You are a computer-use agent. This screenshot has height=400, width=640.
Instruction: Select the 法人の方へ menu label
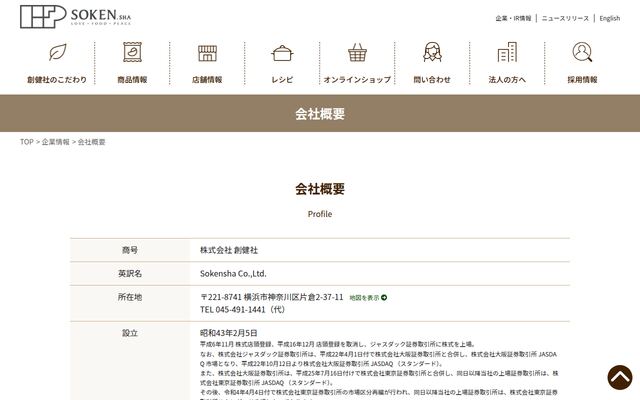click(507, 80)
